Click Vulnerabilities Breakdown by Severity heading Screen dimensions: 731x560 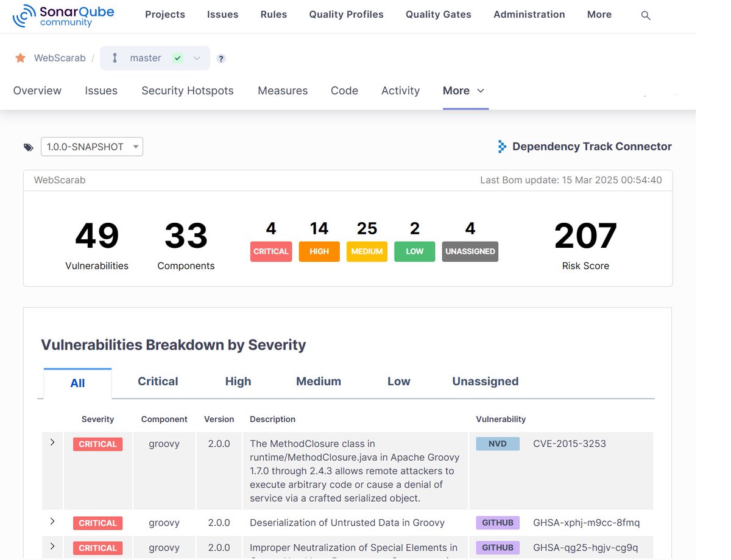click(x=174, y=345)
